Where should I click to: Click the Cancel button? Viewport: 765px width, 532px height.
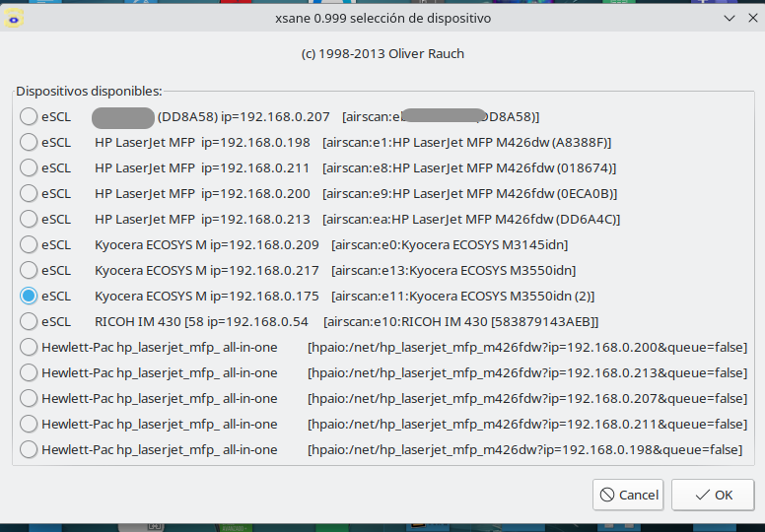(628, 495)
